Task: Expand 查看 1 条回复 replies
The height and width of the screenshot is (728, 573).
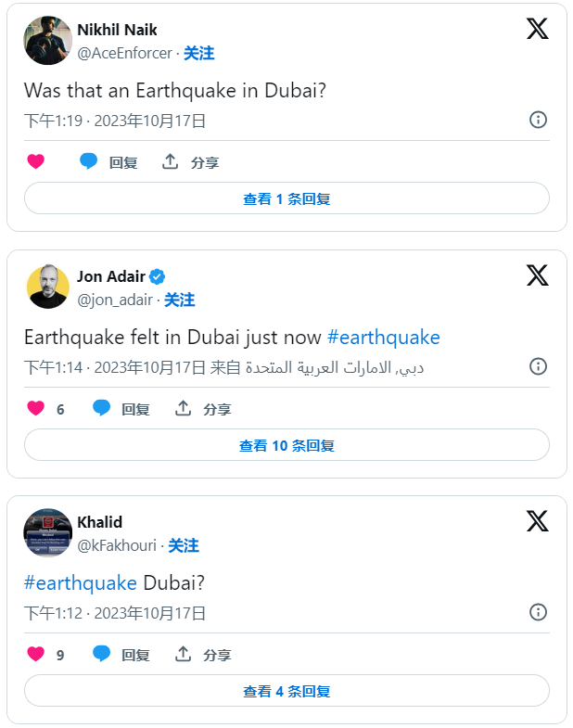Action: click(x=286, y=198)
